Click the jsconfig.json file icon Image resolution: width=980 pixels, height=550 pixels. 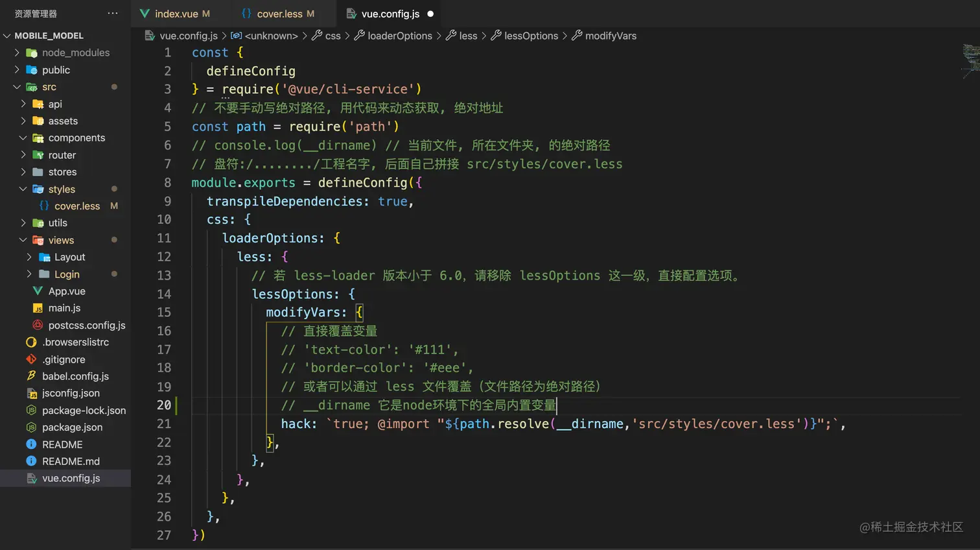pyautogui.click(x=31, y=393)
